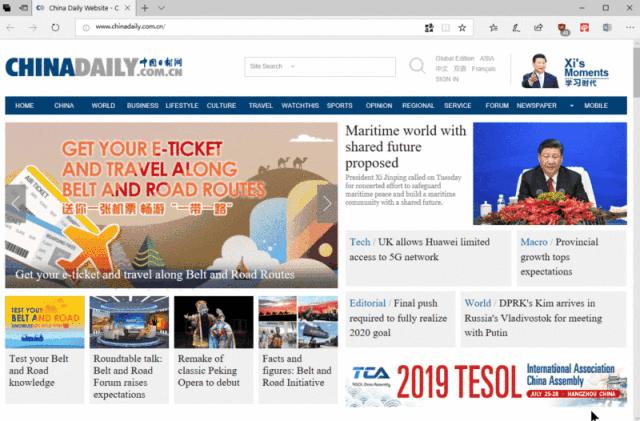Open the BUSINESS navigation item

142,105
